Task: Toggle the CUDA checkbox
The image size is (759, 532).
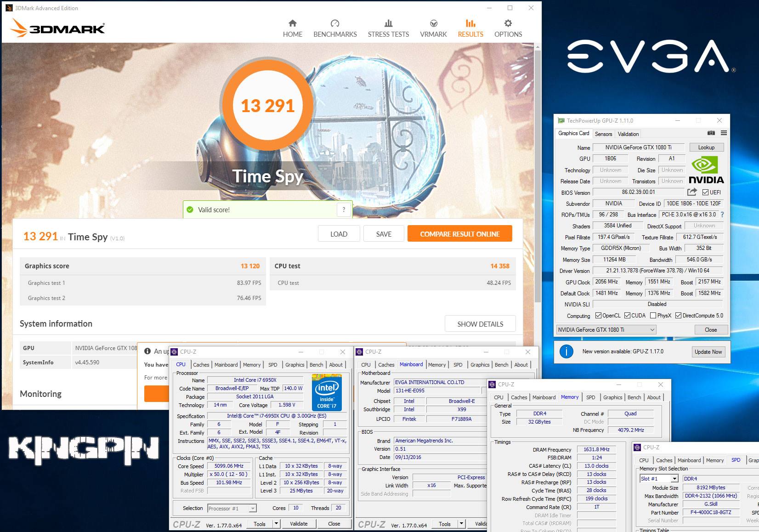Action: (627, 316)
